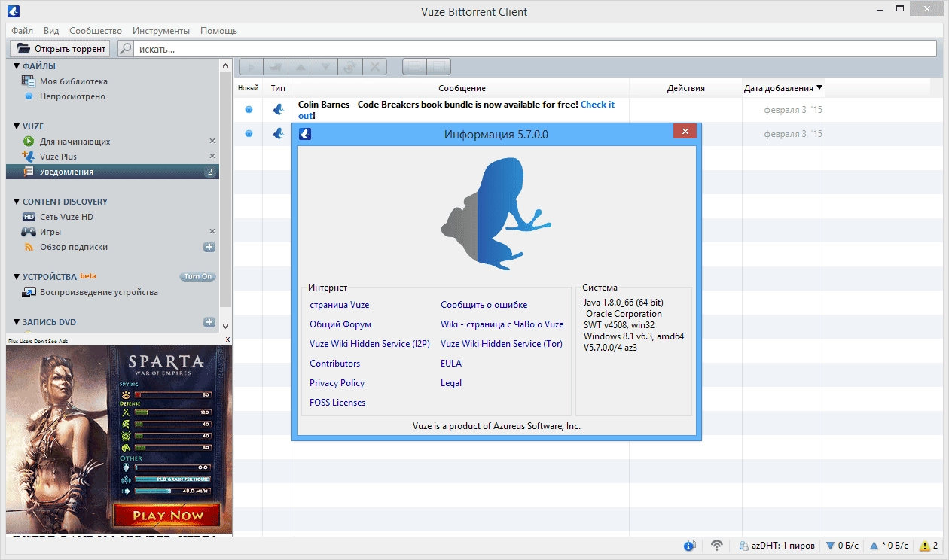Switch to the compact list view mode button

(x=439, y=66)
